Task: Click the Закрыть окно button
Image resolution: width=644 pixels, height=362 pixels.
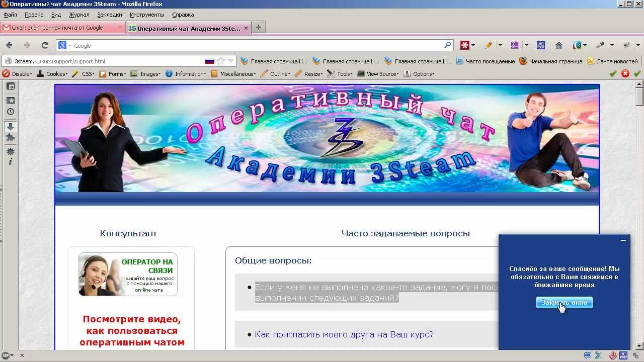Action: (564, 303)
